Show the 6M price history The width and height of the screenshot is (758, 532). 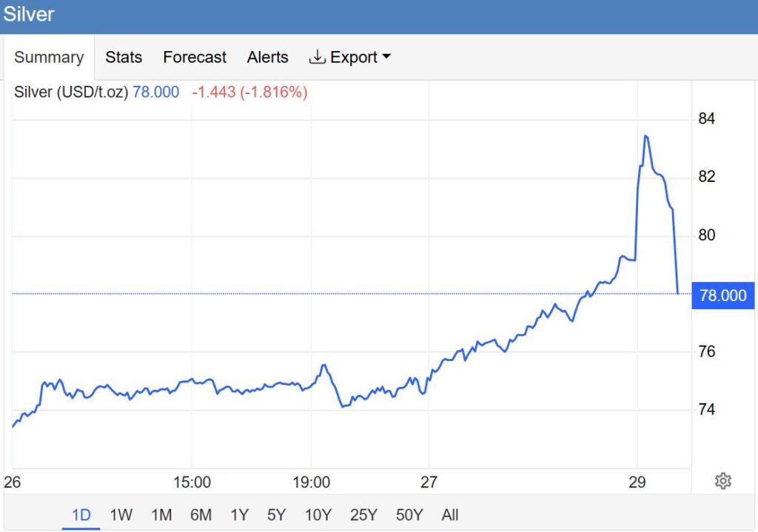(x=201, y=515)
